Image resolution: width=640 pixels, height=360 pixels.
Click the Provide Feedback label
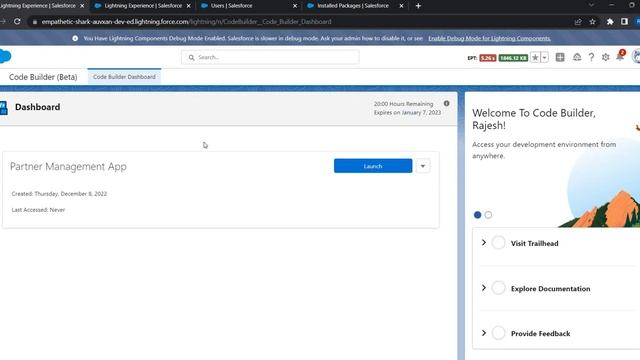point(540,333)
